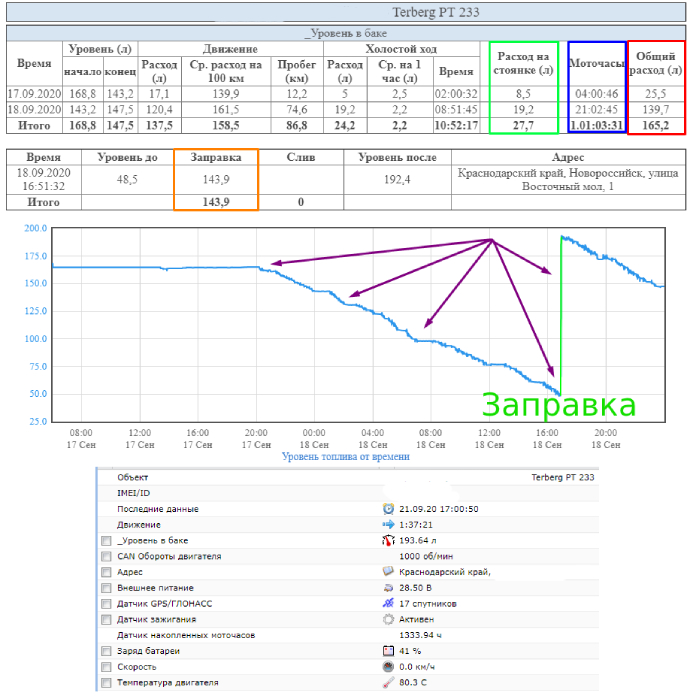Click the Общий расход (л) column header
Screen dimensions: 690x696
tap(657, 63)
